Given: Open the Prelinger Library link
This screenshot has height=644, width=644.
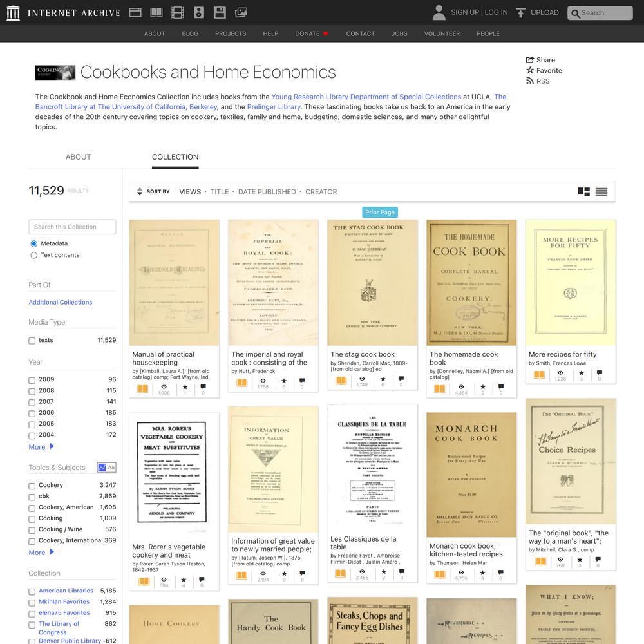Looking at the screenshot, I should [x=274, y=107].
